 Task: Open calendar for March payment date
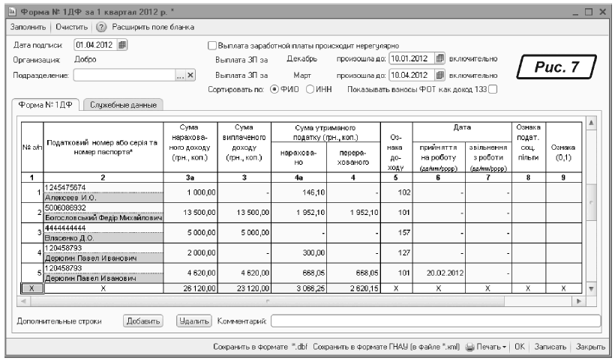(x=441, y=75)
